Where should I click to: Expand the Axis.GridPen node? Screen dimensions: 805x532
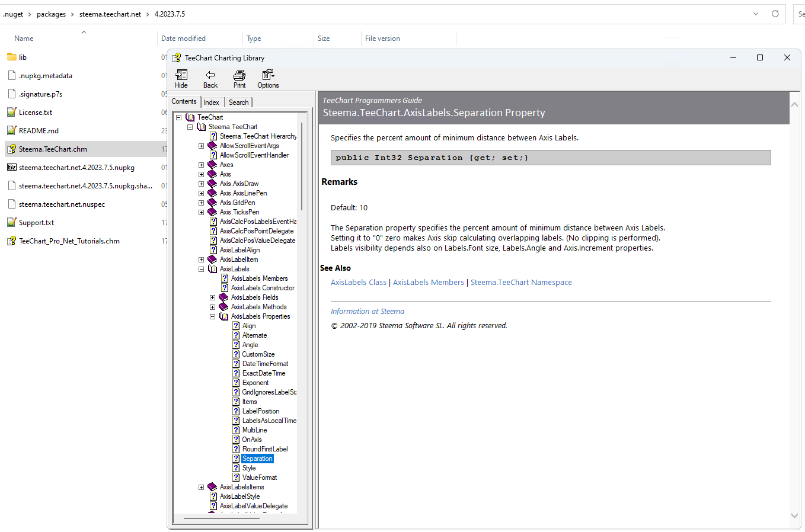[201, 203]
